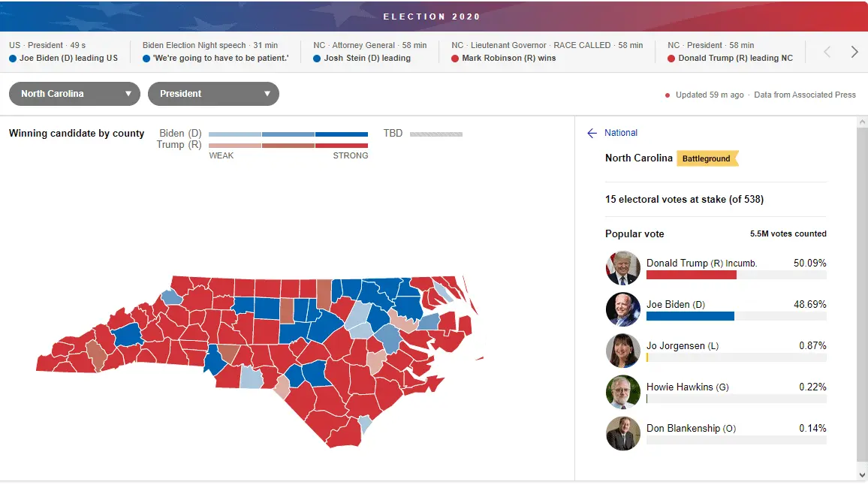Click Joe Biden's candidate photo
Viewport: 868px width, 488px height.
click(x=622, y=309)
